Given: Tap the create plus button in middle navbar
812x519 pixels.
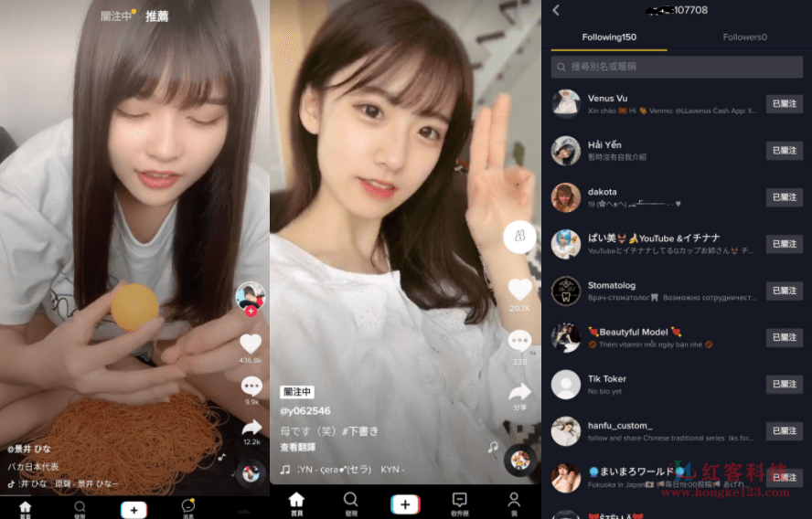Looking at the screenshot, I should point(405,503).
